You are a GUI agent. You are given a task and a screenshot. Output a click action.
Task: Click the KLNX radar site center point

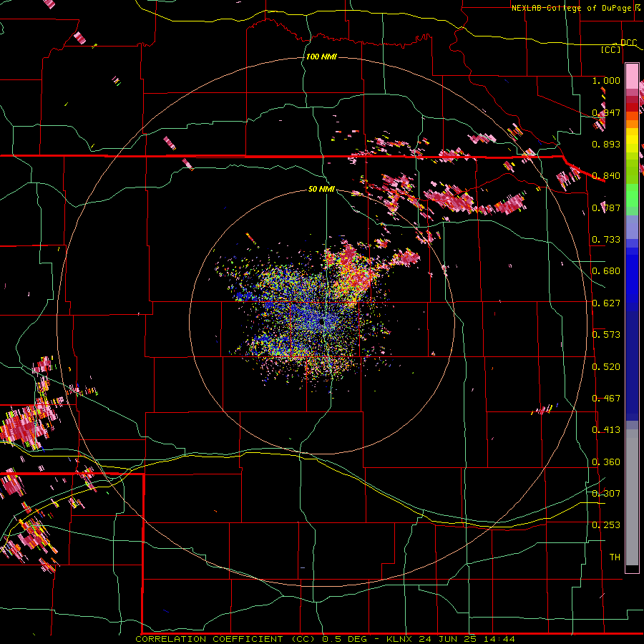click(321, 322)
